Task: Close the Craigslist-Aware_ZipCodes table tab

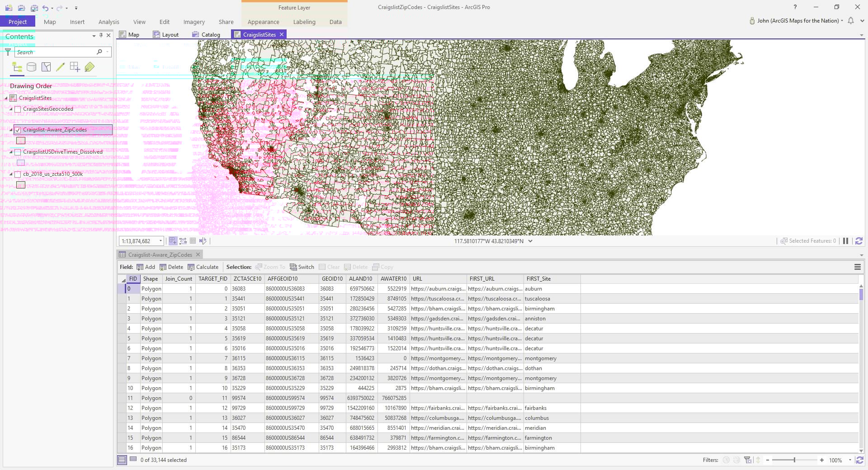Action: (x=198, y=254)
